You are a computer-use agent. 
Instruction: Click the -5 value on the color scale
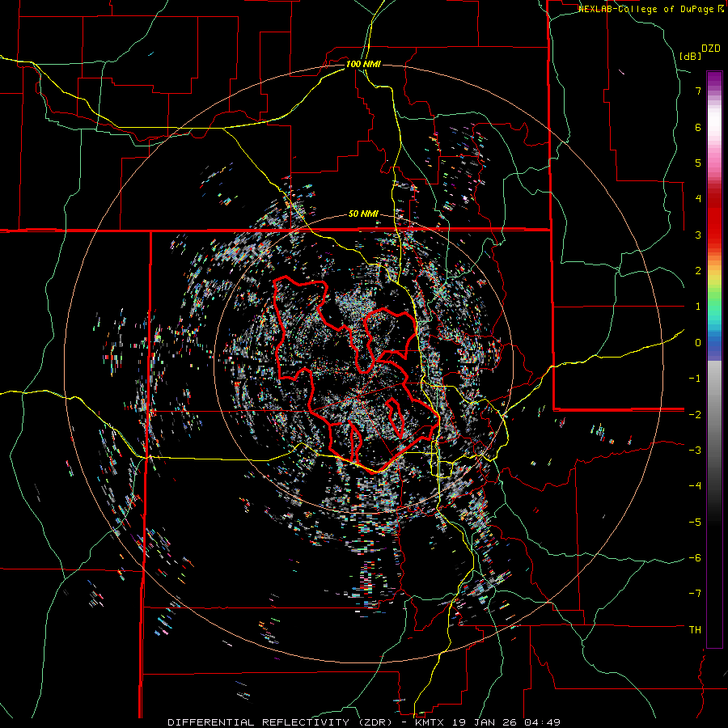coord(695,523)
